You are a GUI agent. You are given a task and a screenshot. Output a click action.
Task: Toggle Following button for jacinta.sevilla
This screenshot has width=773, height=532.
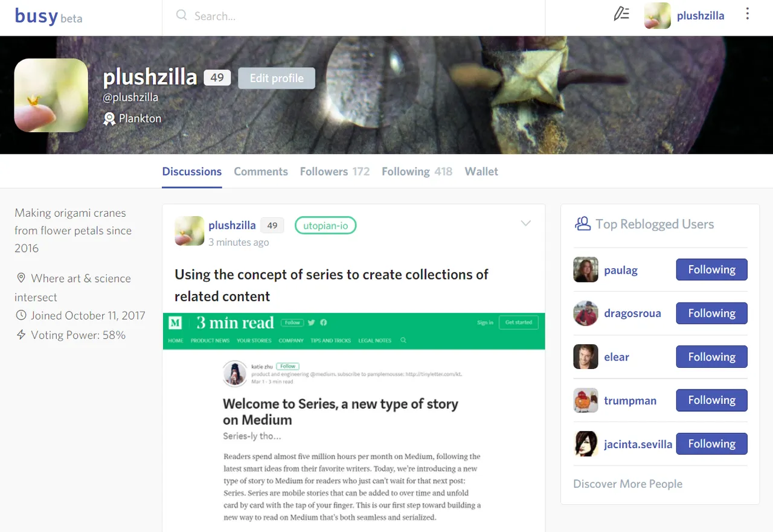click(711, 444)
